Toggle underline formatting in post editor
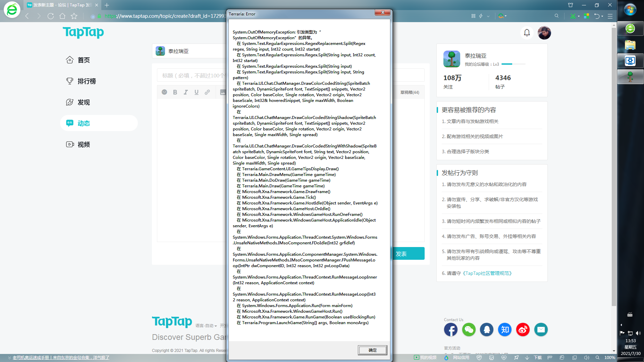This screenshot has width=644, height=362. 197,92
